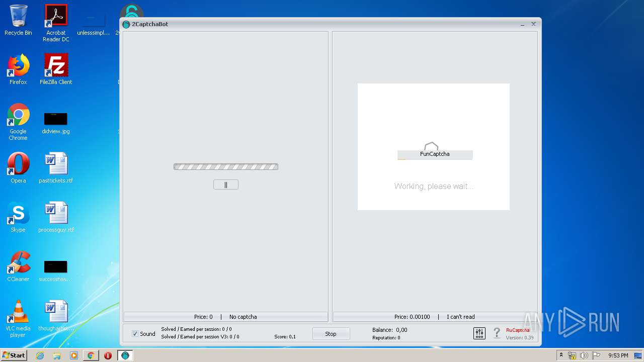This screenshot has width=644, height=362.
Task: Select the processguy.rtf desktop file
Action: [x=56, y=217]
